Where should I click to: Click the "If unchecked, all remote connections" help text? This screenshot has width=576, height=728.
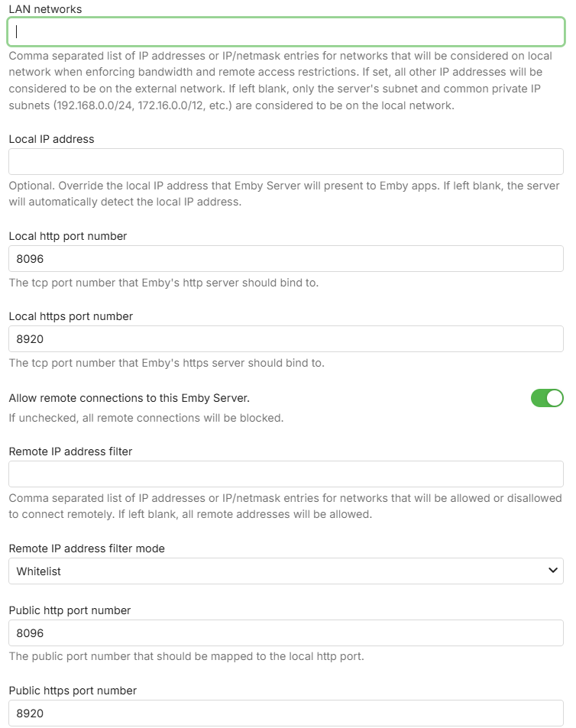(x=146, y=418)
